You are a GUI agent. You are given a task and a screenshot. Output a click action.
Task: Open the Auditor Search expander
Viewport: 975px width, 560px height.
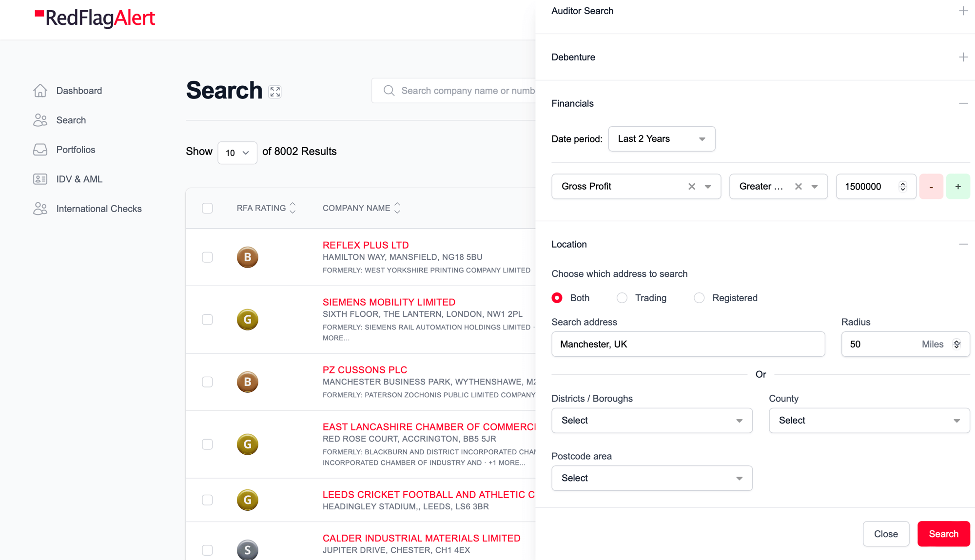click(962, 10)
